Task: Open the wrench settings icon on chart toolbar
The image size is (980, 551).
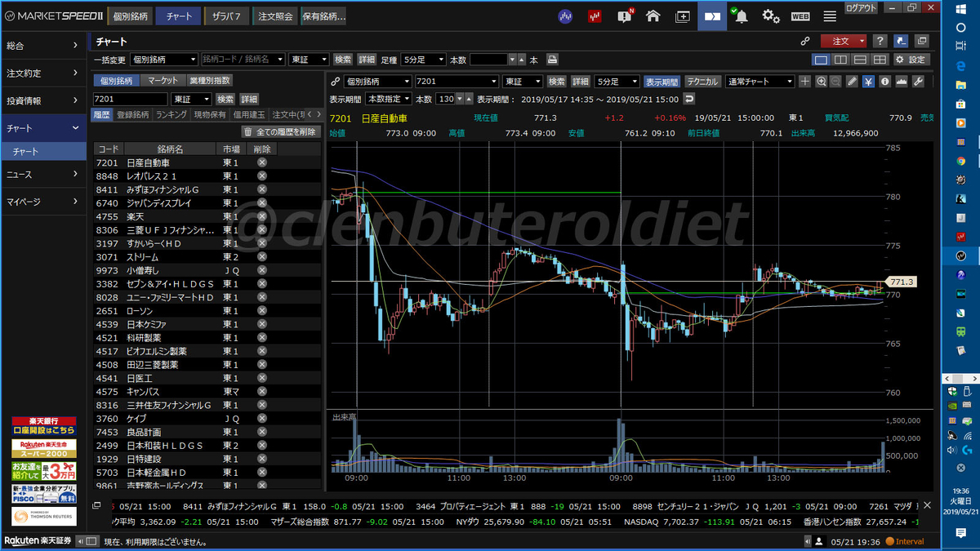Action: [918, 82]
